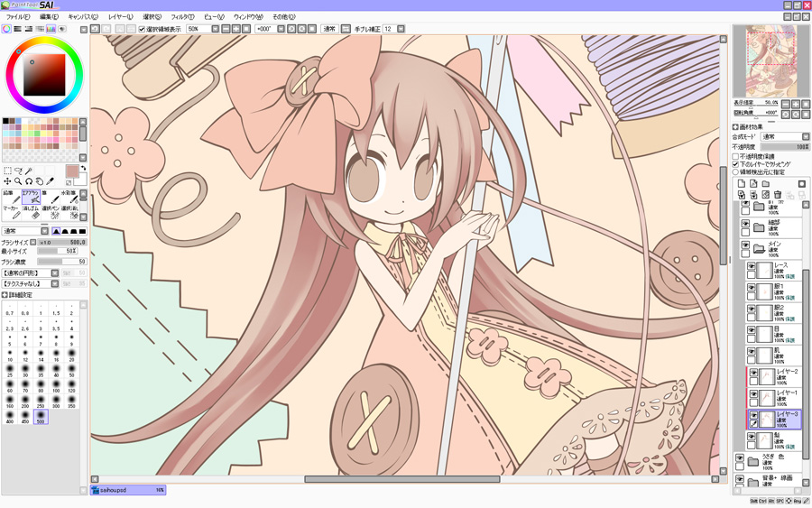812x508 pixels.
Task: Collapse the 詳細設定 section
Action: click(x=5, y=295)
